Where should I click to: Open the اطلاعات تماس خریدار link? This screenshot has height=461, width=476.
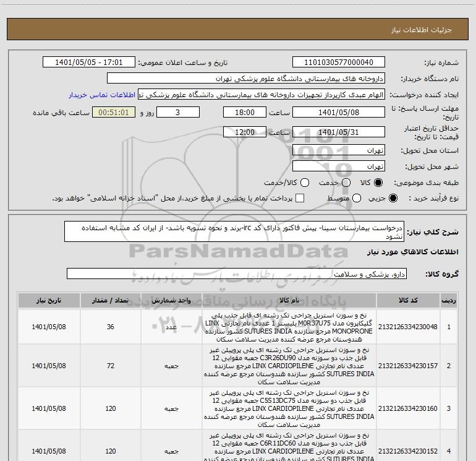point(102,95)
